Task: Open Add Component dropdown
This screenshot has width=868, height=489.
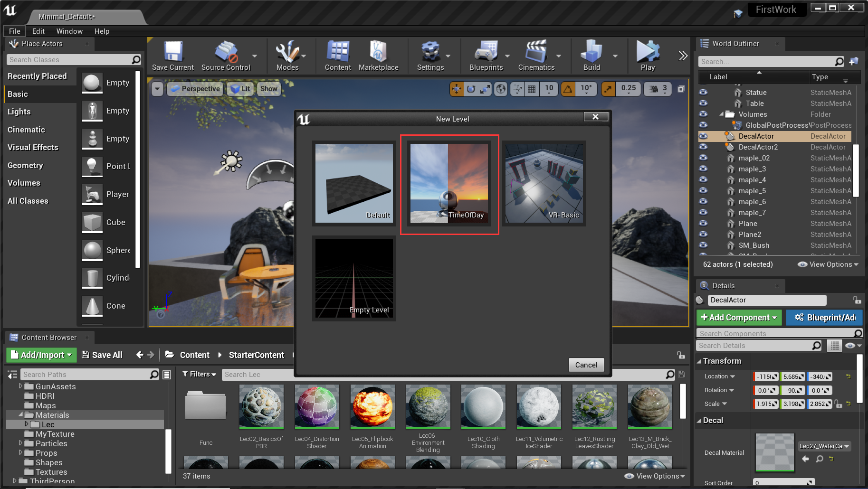Action: tap(739, 317)
